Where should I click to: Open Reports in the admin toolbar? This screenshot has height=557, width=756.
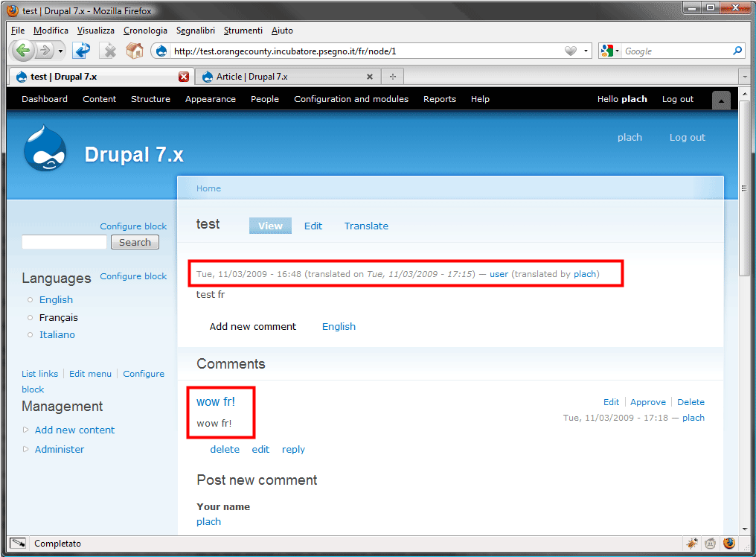coord(440,99)
